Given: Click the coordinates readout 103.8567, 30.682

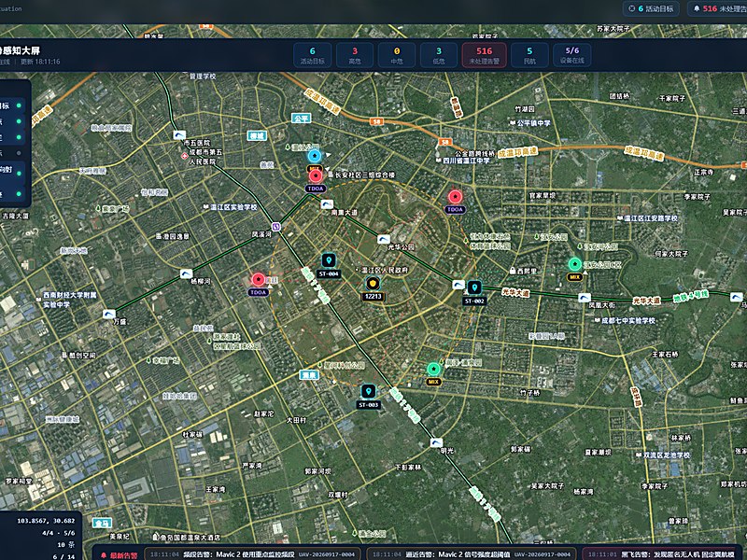Looking at the screenshot, I should 46,521.
